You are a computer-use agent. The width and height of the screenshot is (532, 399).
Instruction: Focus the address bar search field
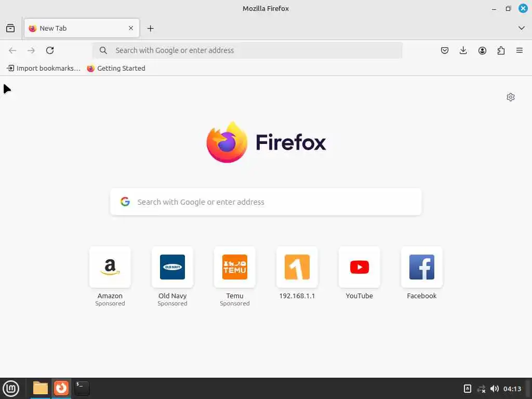coord(248,50)
